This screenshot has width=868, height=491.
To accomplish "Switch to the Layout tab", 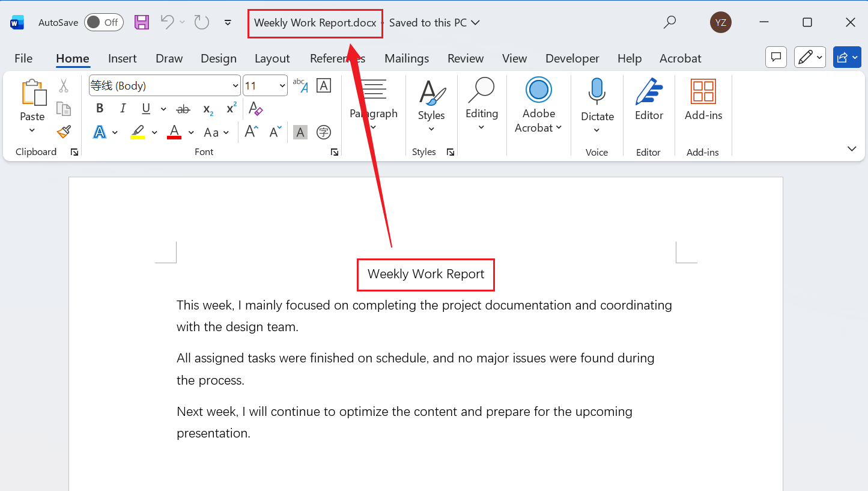I will click(272, 58).
